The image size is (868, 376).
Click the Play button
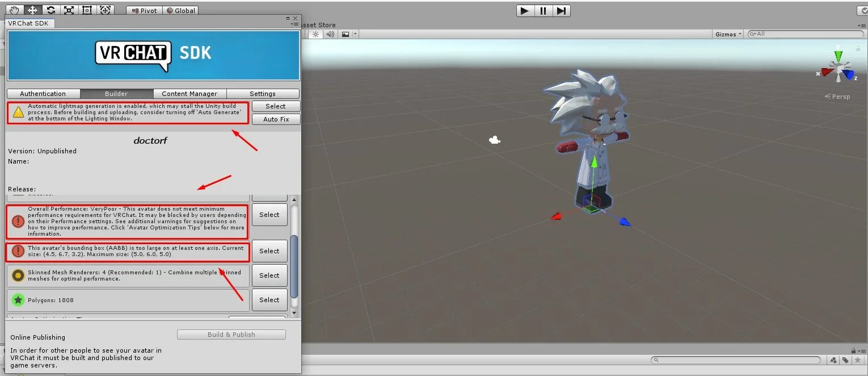[x=525, y=10]
